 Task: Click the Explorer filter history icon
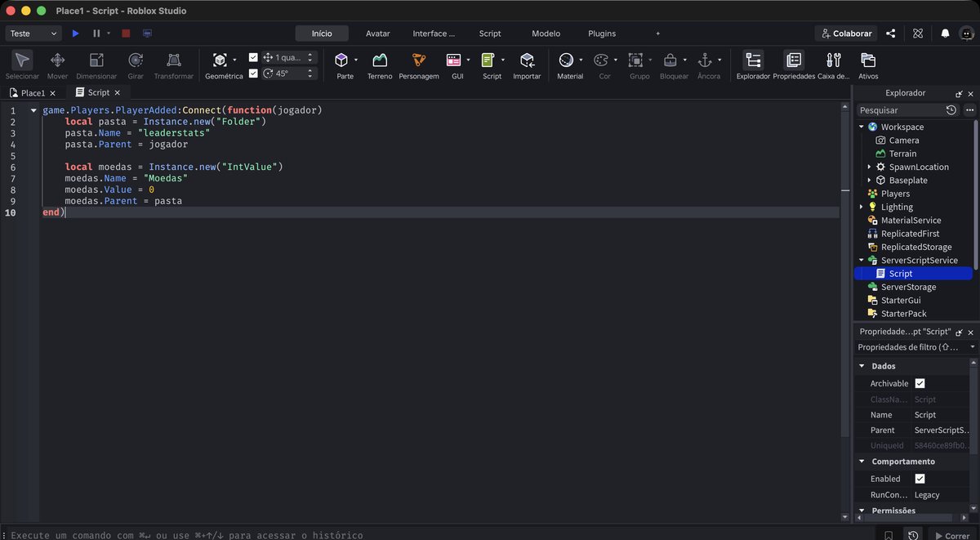[x=951, y=109]
